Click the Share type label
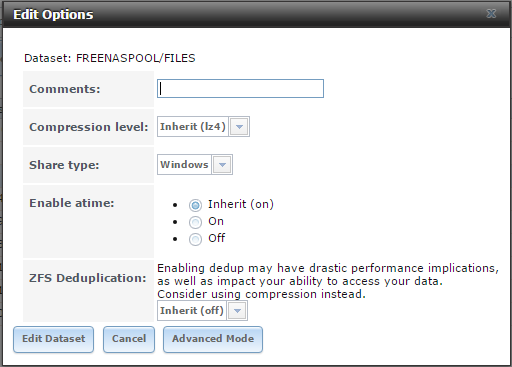Viewport: 512px width, 367px height. [64, 165]
